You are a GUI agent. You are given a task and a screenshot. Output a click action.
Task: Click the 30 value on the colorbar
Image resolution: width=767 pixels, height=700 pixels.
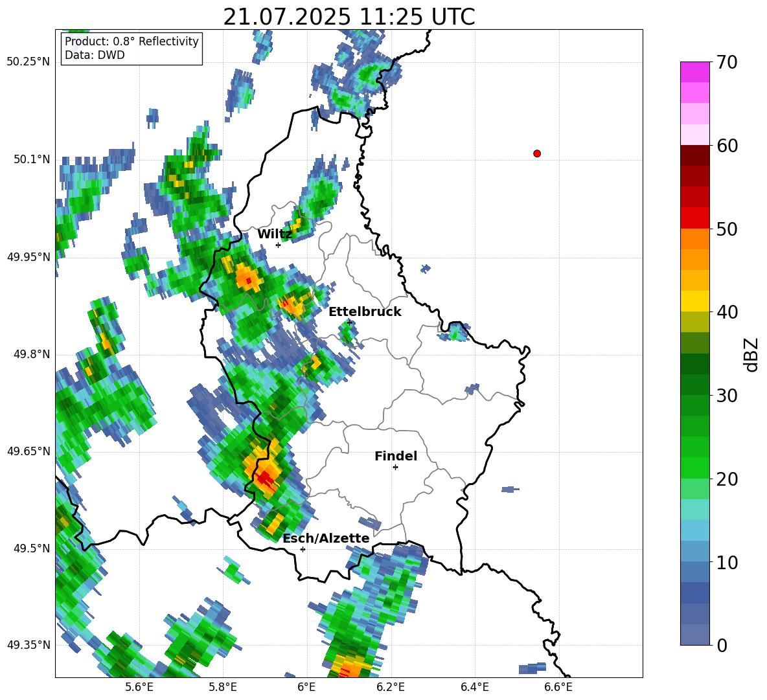click(727, 396)
